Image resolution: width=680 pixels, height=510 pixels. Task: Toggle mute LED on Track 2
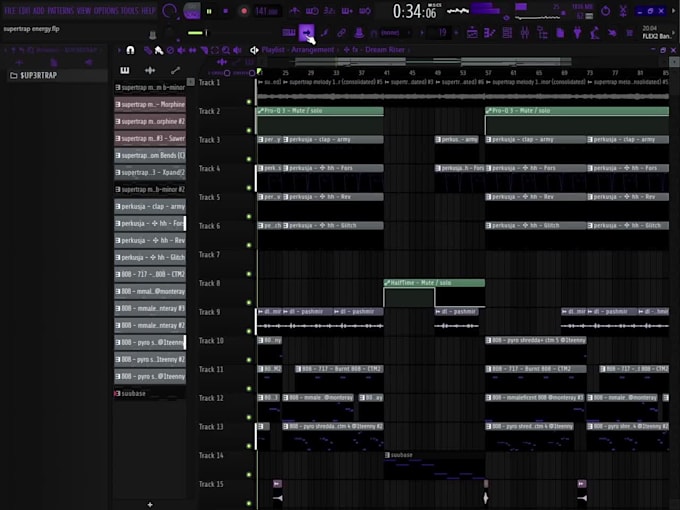point(249,131)
